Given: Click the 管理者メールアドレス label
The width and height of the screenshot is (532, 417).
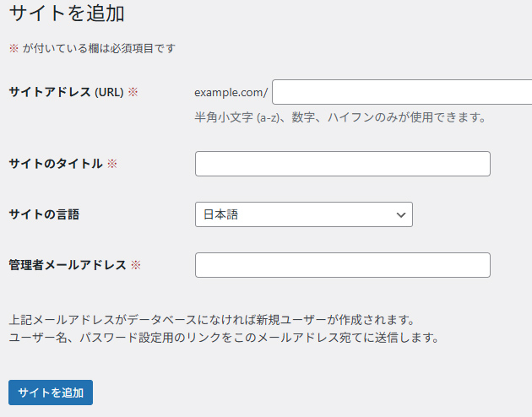Looking at the screenshot, I should click(68, 265).
